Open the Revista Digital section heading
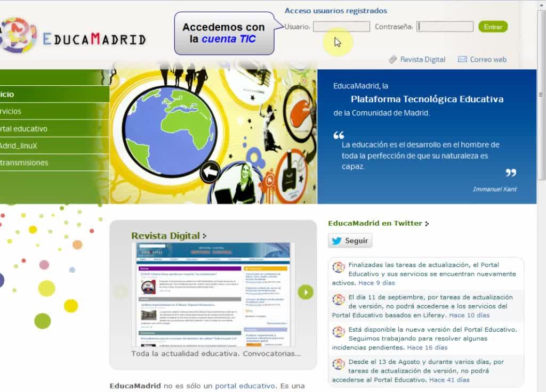The image size is (546, 392). pos(165,236)
